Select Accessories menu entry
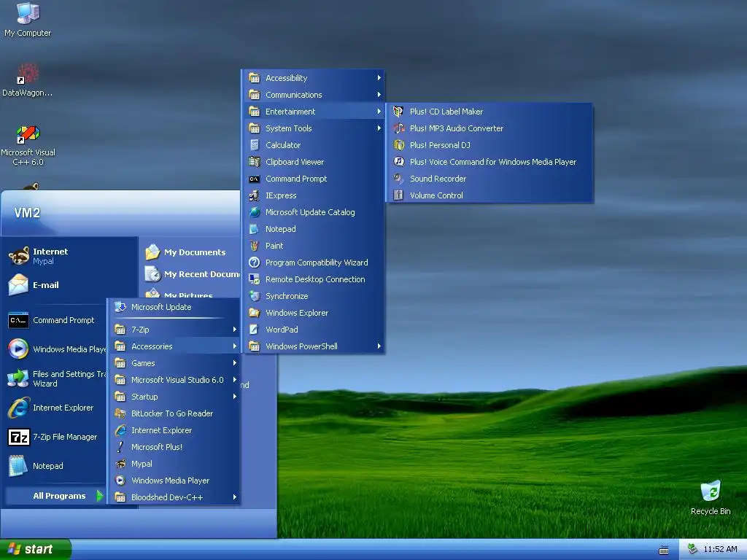The image size is (747, 560). (174, 346)
